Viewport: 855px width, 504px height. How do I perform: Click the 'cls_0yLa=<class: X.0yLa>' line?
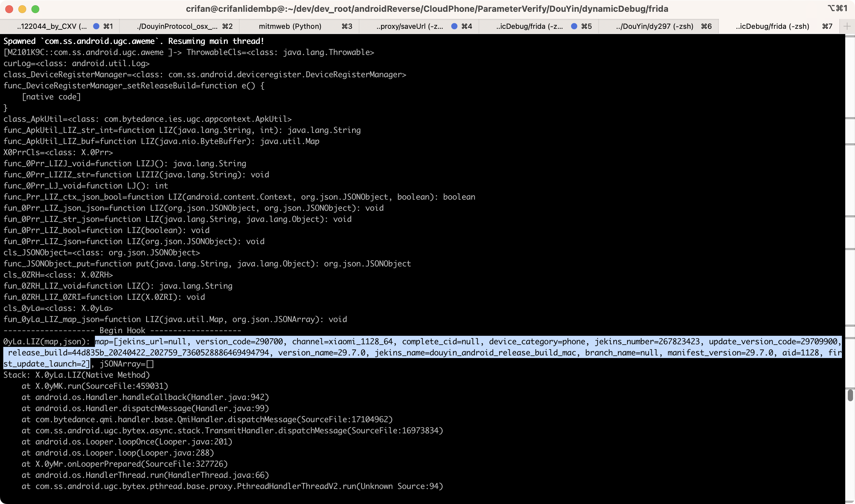tap(58, 308)
